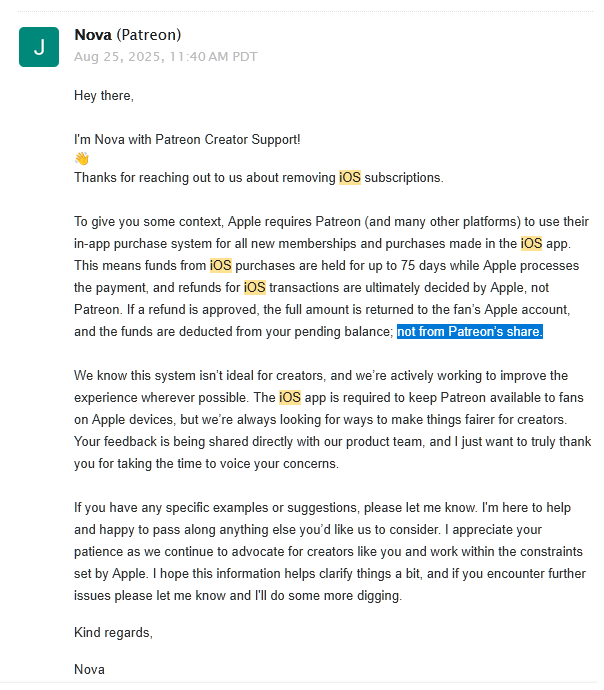Click the sender name Nova in header
This screenshot has width=604, height=690.
[93, 35]
